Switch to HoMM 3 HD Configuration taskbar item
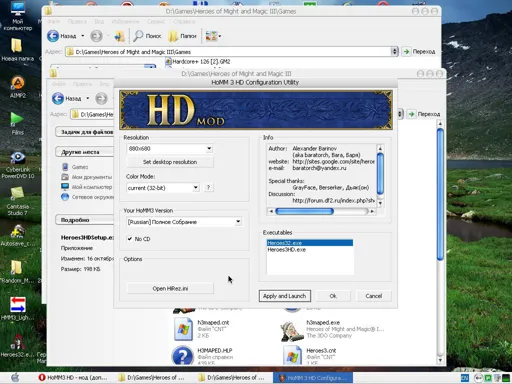Viewport: 512px width, 384px height. point(313,378)
